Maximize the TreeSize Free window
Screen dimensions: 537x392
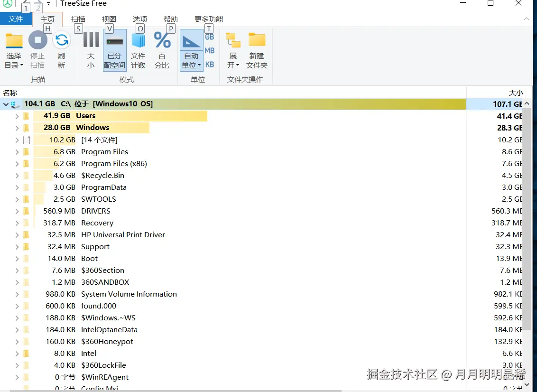(x=491, y=3)
